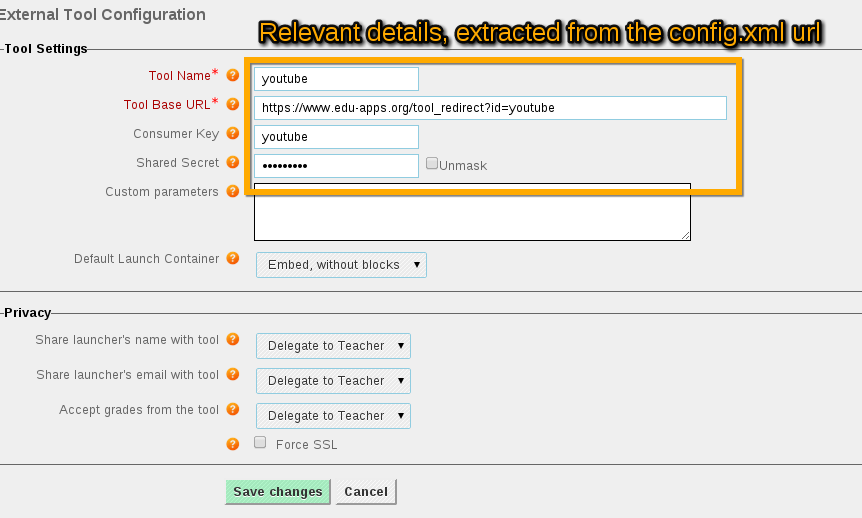This screenshot has height=518, width=862.
Task: Click Custom parameters help icon
Action: coord(233,191)
